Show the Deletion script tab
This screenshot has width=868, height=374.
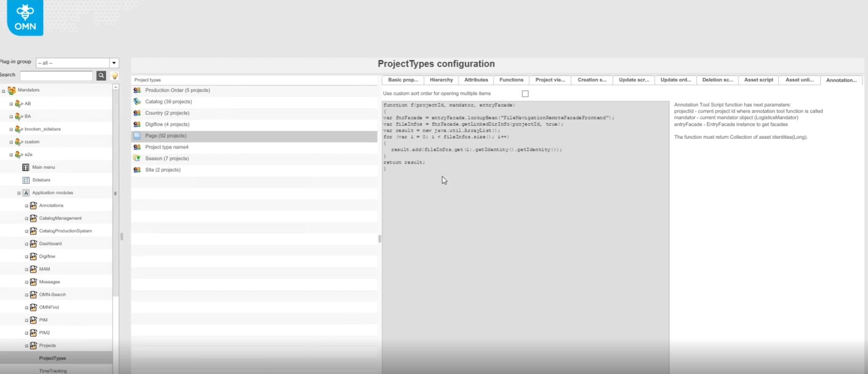(718, 80)
